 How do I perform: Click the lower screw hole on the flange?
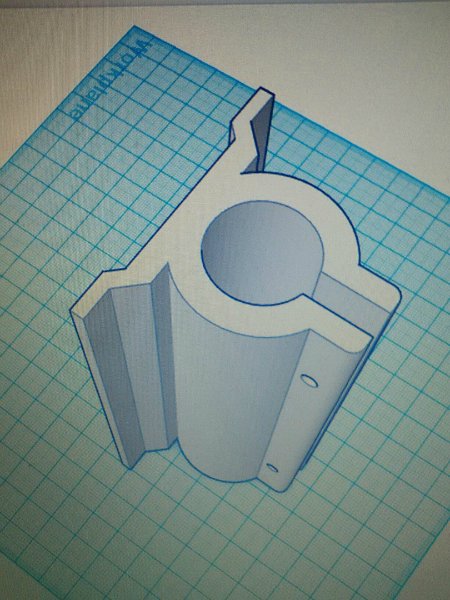click(272, 468)
